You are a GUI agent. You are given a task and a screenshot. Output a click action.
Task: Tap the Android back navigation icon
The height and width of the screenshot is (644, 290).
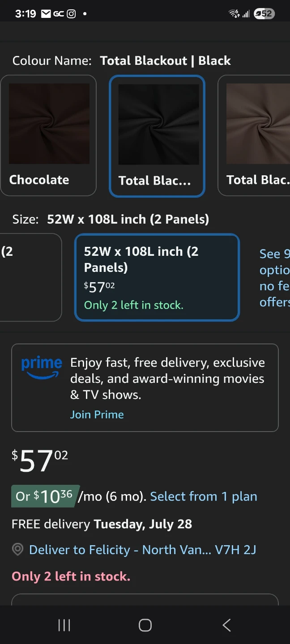226,625
